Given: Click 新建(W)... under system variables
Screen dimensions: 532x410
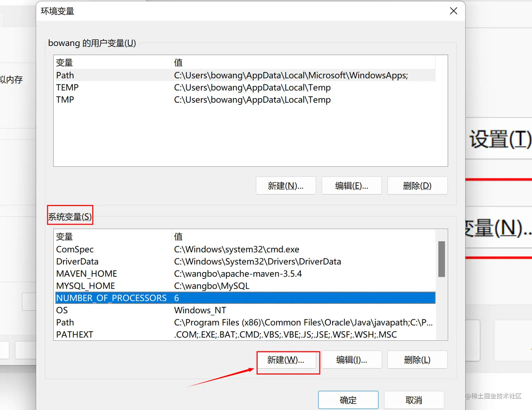Looking at the screenshot, I should tap(286, 360).
